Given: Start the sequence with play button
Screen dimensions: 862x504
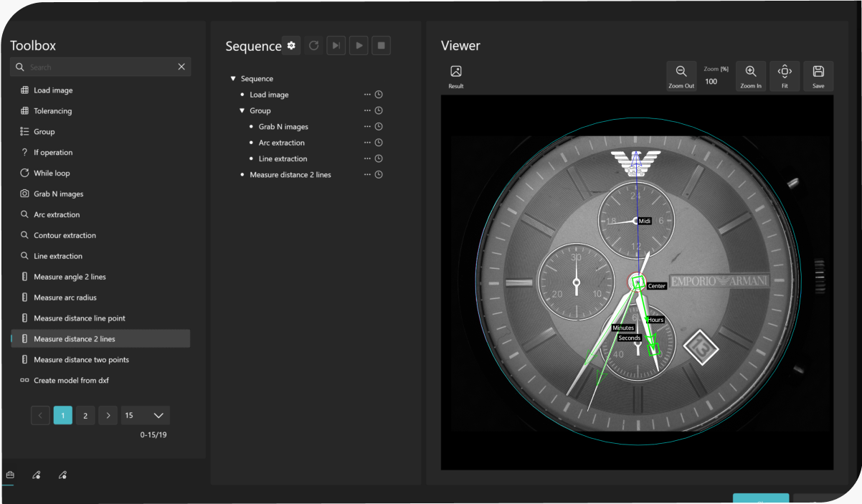Looking at the screenshot, I should [x=359, y=46].
